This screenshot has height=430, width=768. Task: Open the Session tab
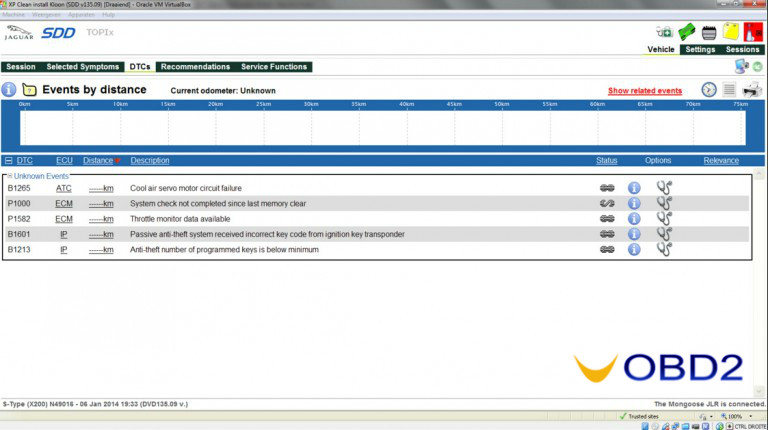coord(21,67)
